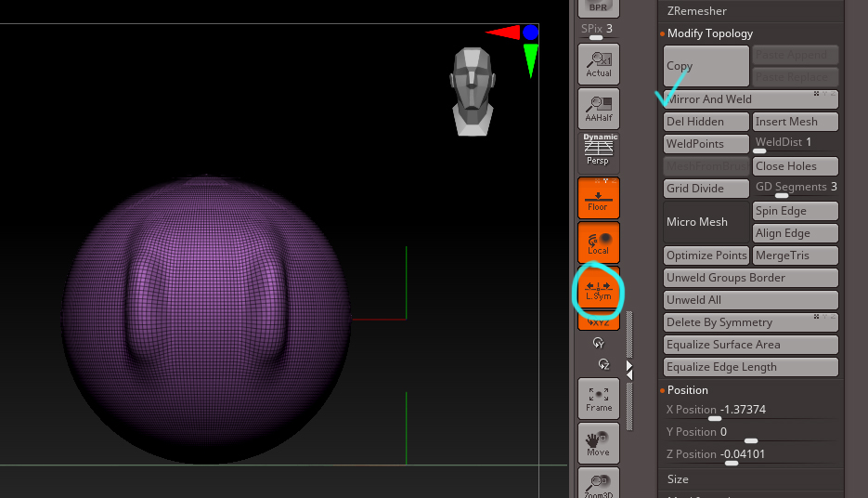Click MergeTris button
Image resolution: width=868 pixels, height=498 pixels.
[795, 256]
